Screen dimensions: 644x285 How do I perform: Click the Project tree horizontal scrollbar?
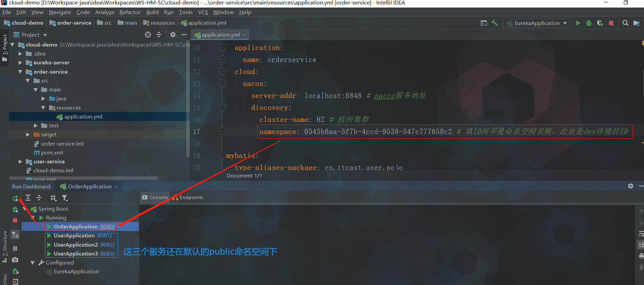[x=83, y=178]
